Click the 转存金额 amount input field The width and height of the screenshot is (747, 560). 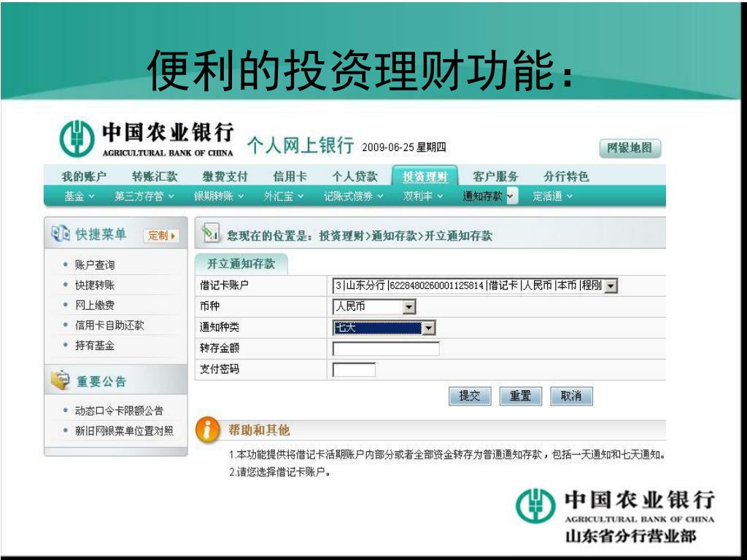click(x=385, y=349)
